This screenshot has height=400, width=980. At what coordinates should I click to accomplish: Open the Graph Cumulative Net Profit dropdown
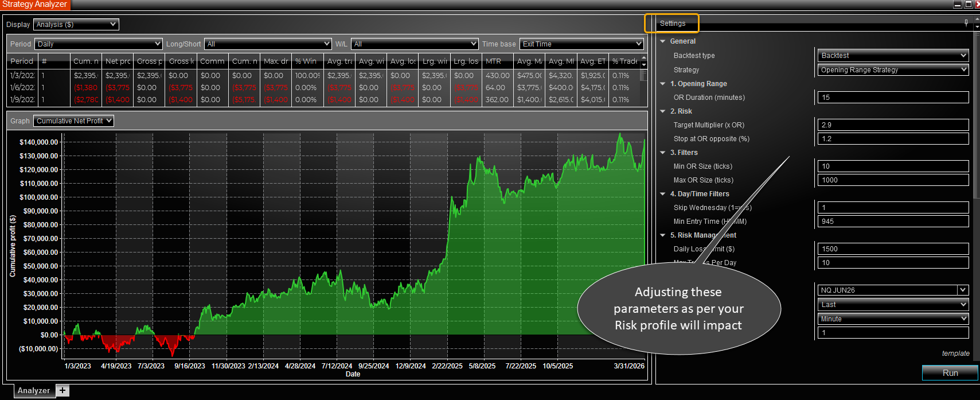[x=73, y=121]
